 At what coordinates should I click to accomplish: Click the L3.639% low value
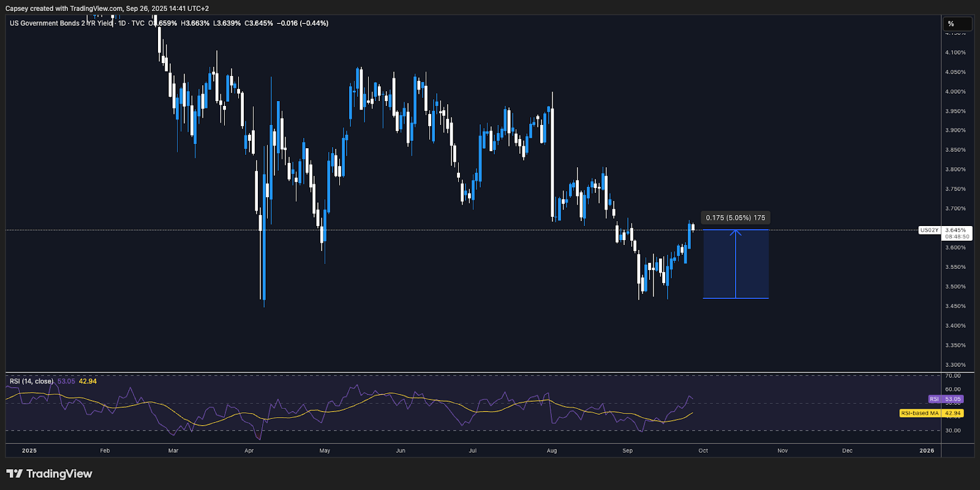227,23
